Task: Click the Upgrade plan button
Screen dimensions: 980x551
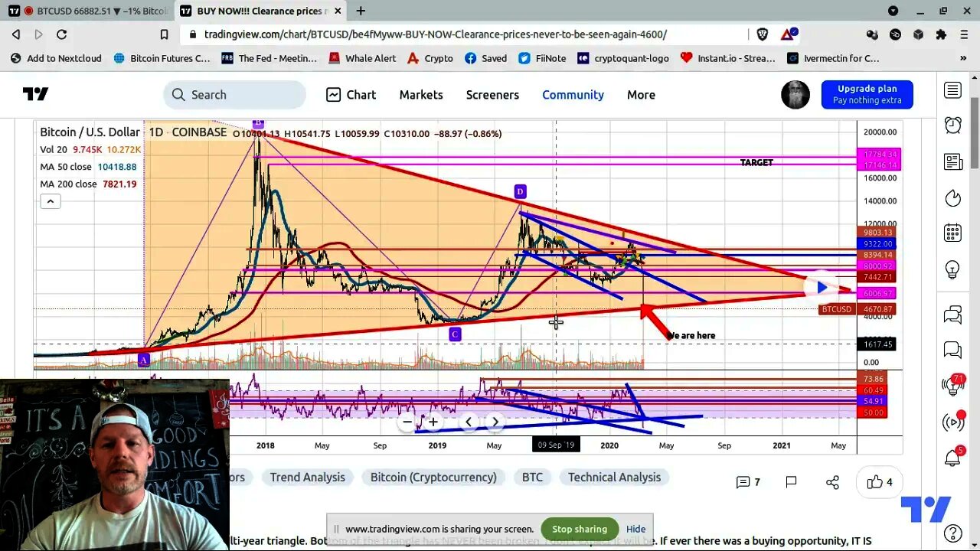Action: point(867,94)
